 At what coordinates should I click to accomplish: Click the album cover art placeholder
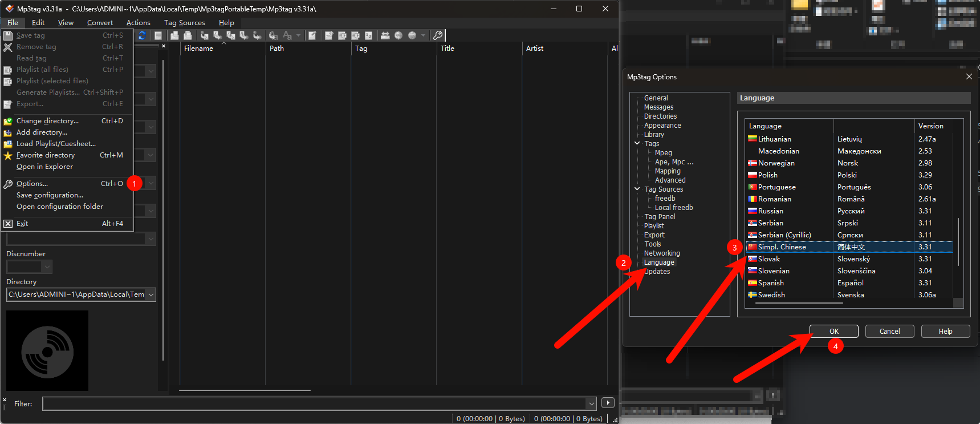pyautogui.click(x=47, y=350)
